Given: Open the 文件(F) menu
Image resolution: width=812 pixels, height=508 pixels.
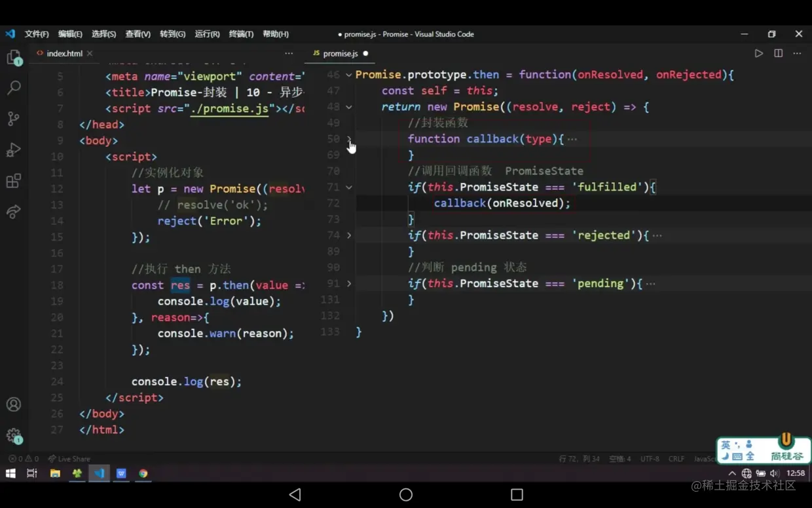Looking at the screenshot, I should [37, 34].
